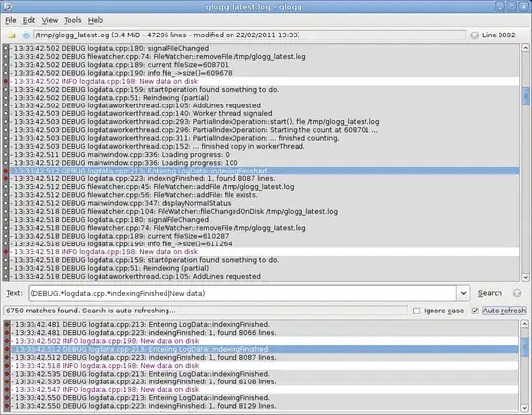The width and height of the screenshot is (532, 415).
Task: Select filtered result 13:33:42.550 Entering LogData::indexingFinished
Action: coord(264,398)
